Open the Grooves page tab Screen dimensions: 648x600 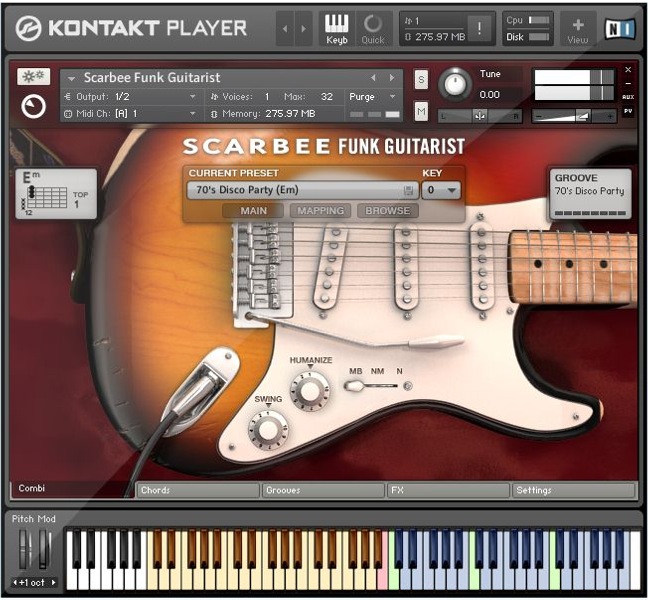click(323, 490)
